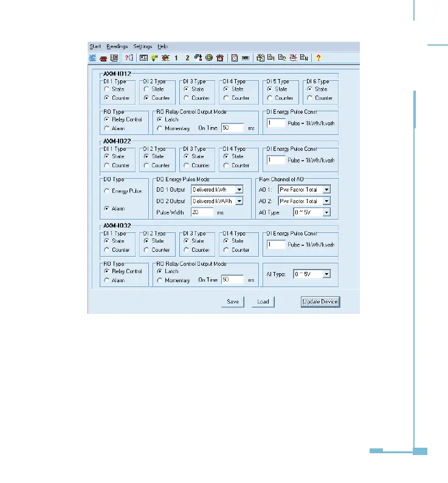Viewport: 448px width, 483px height.
Task: Click the document list icon beside telephone
Action: [x=114, y=58]
